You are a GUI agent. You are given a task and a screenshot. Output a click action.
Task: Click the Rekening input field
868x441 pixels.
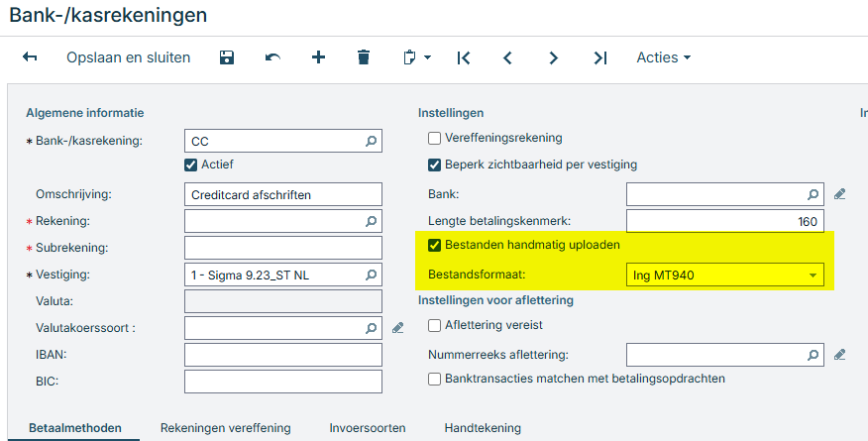(x=282, y=221)
